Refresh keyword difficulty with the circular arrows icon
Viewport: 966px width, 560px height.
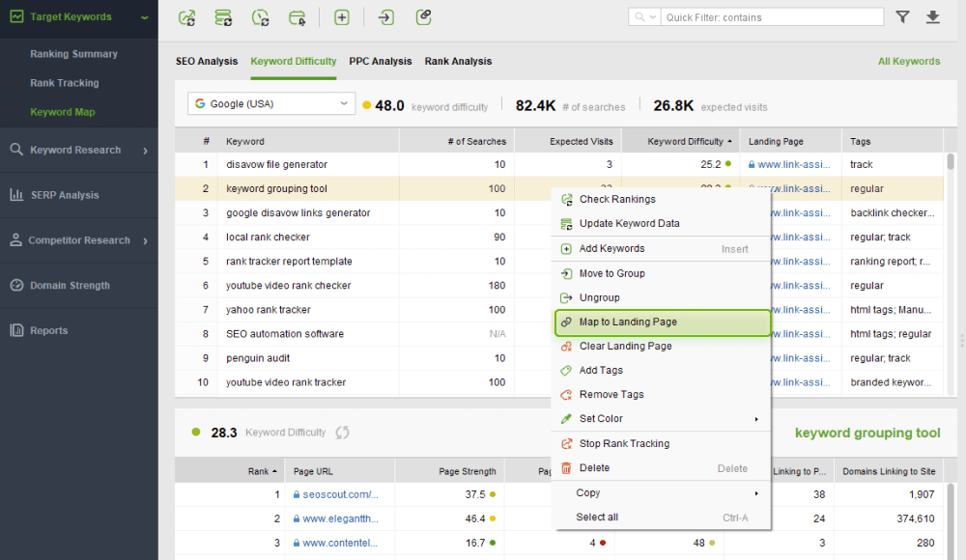tap(343, 433)
